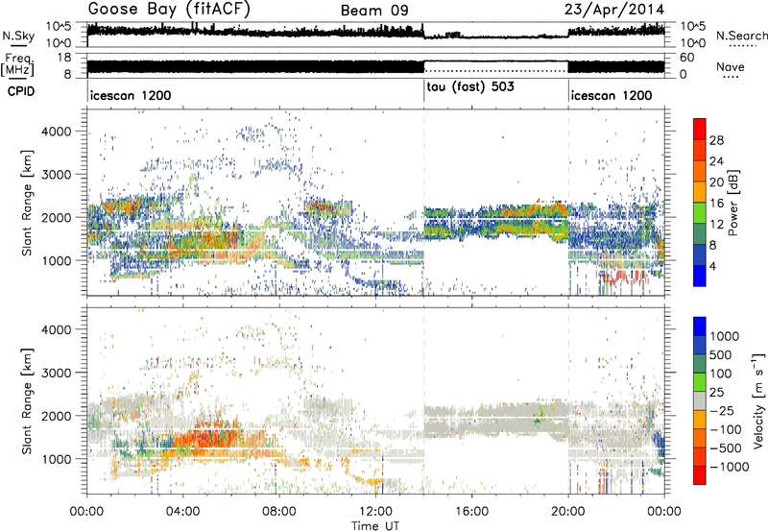Image resolution: width=768 pixels, height=532 pixels.
Task: Click the '-500' tick on velocity colorbar
Action: (726, 447)
